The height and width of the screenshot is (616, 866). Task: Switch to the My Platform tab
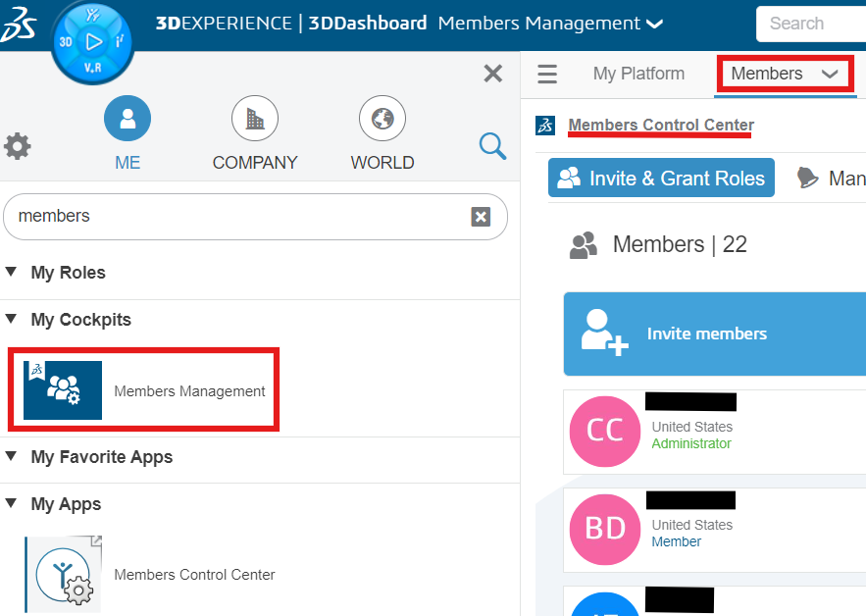tap(638, 74)
